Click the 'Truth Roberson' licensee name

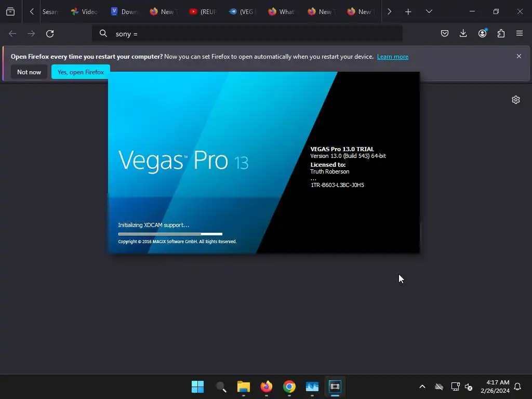[329, 171]
